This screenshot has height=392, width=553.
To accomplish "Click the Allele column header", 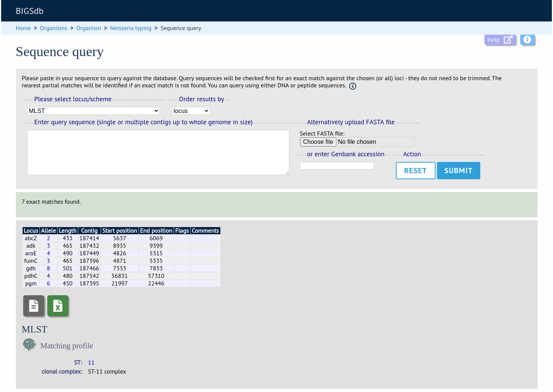I will [x=49, y=231].
